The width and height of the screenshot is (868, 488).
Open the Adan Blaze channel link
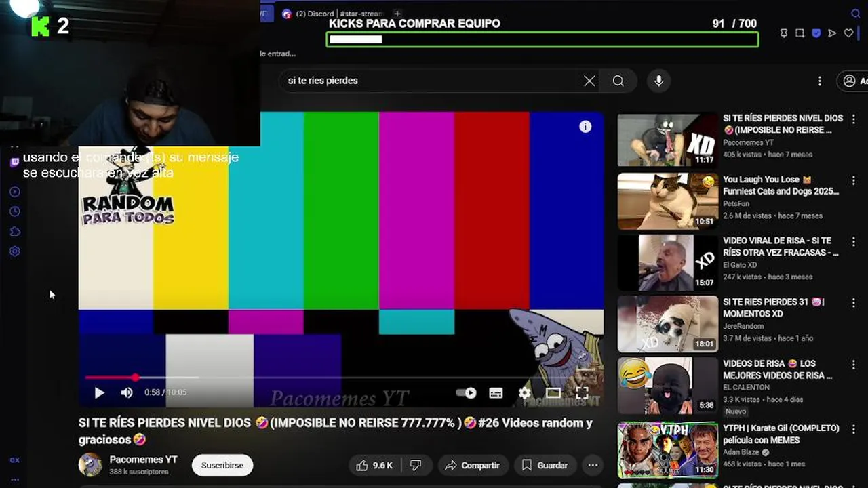[x=742, y=452]
